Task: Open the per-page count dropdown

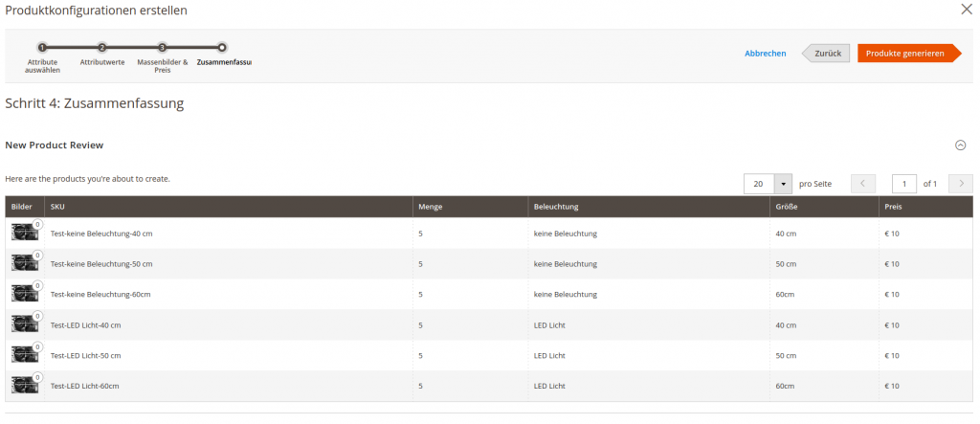Action: (x=784, y=184)
